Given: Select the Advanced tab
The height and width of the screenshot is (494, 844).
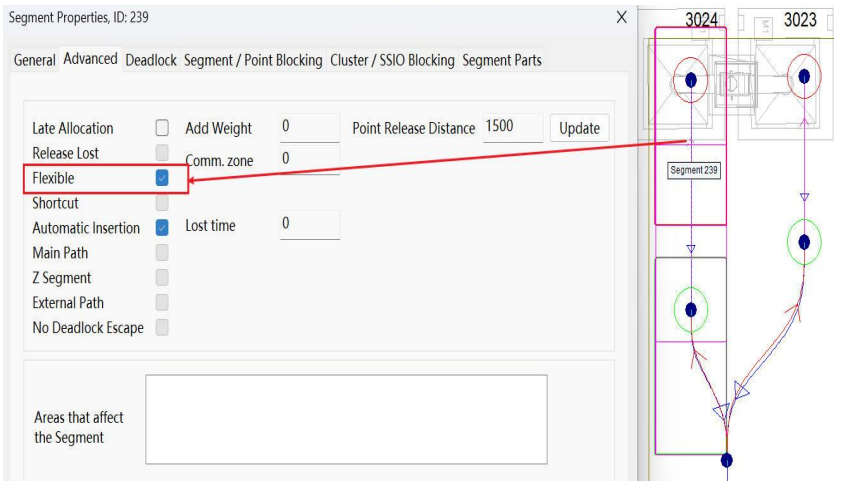Looking at the screenshot, I should pos(90,59).
